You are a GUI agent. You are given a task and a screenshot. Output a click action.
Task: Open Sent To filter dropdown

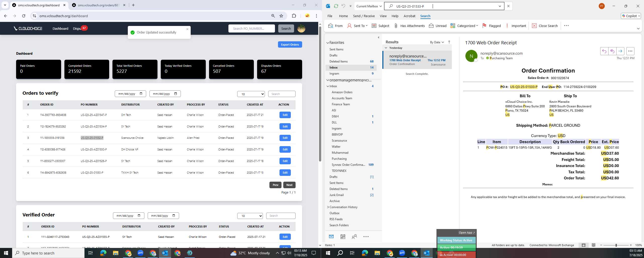pyautogui.click(x=357, y=26)
